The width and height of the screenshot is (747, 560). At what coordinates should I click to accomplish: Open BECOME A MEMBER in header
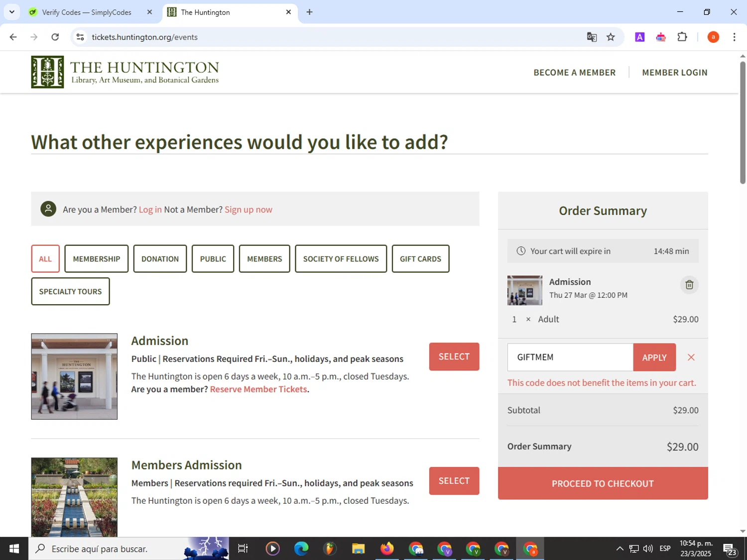coord(575,73)
